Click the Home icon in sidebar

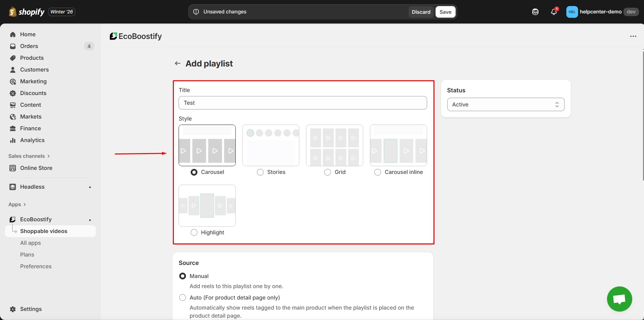coord(13,34)
